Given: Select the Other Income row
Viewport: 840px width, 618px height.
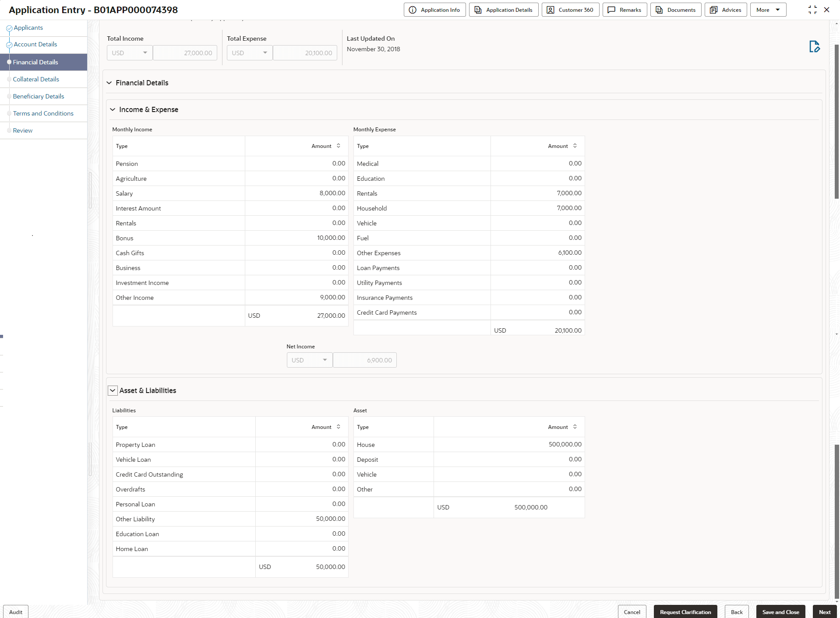Looking at the screenshot, I should 230,298.
